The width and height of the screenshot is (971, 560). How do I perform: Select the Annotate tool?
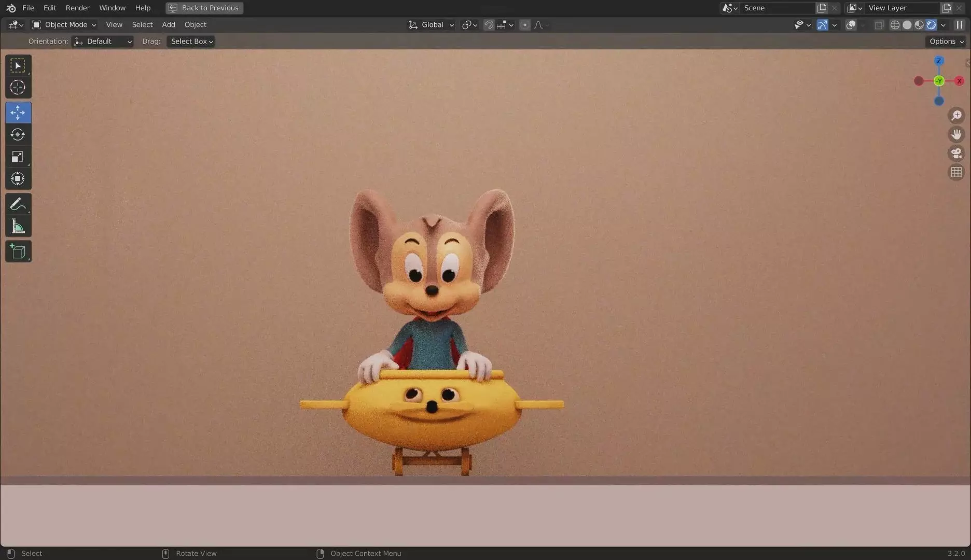pos(18,204)
